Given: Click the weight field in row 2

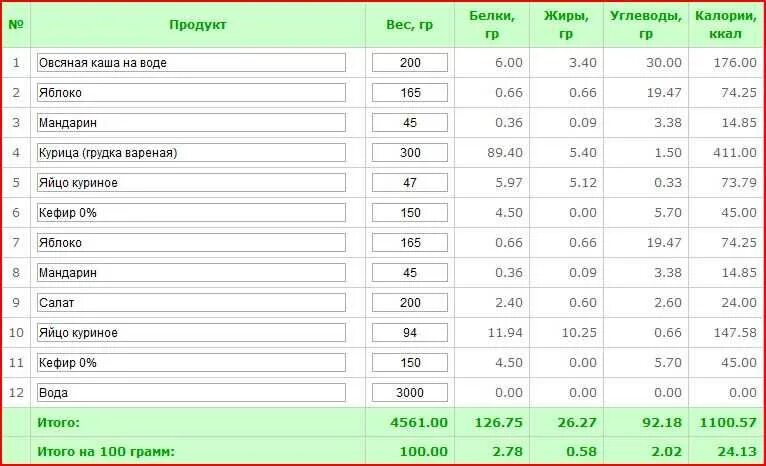Looking at the screenshot, I should 410,93.
